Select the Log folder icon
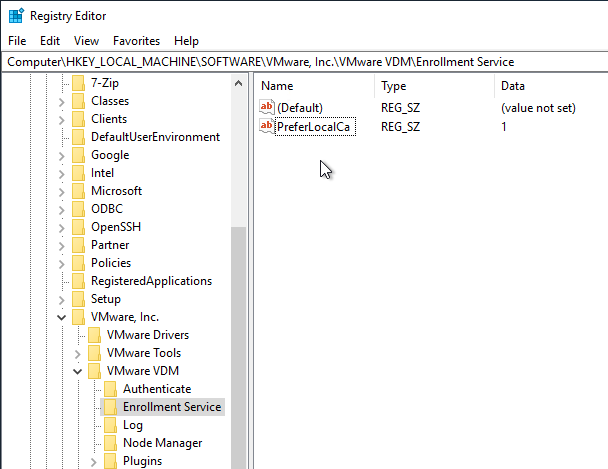This screenshot has width=608, height=469. [x=111, y=425]
